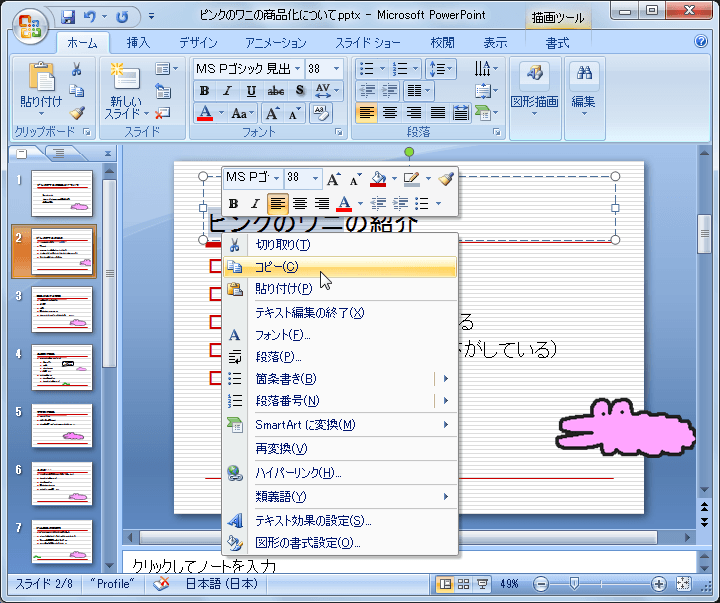
Task: Fit slide to window icon
Action: [x=683, y=584]
